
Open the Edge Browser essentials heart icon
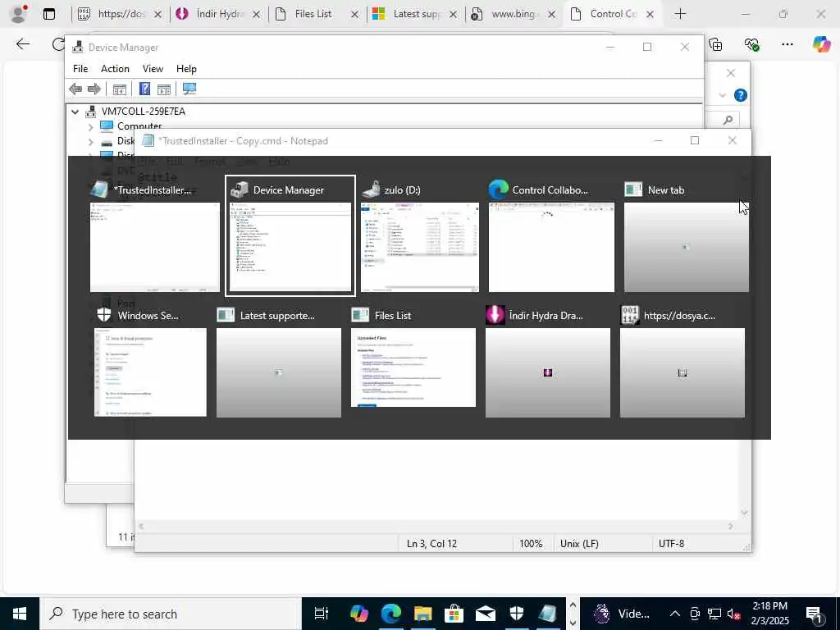tap(751, 44)
